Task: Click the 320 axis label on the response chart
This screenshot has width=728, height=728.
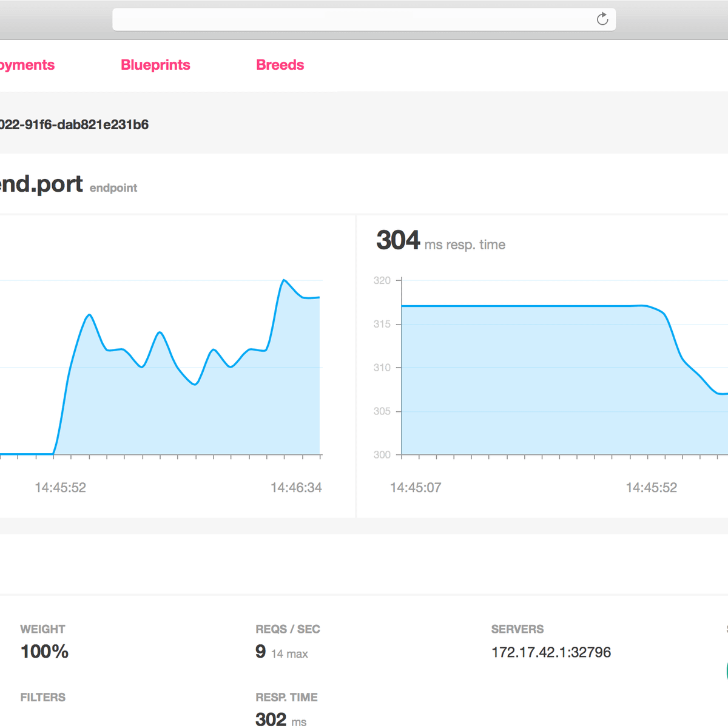Action: [x=382, y=280]
